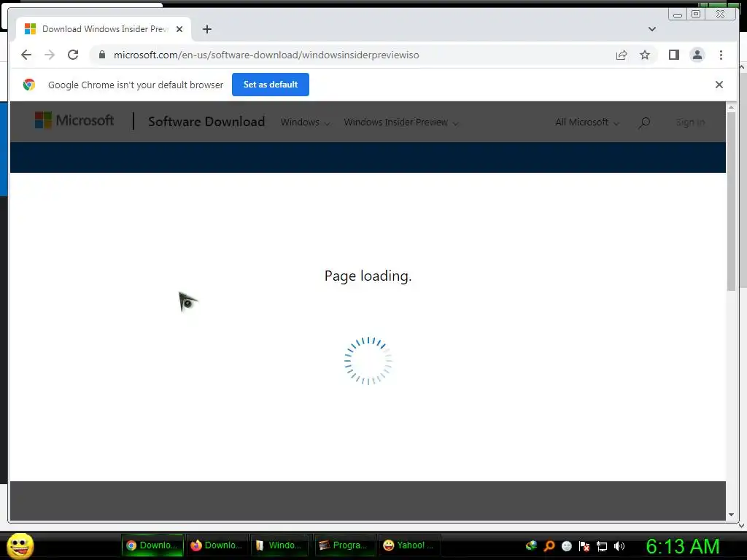The width and height of the screenshot is (747, 560).
Task: Open Chrome side panel
Action: 673,55
